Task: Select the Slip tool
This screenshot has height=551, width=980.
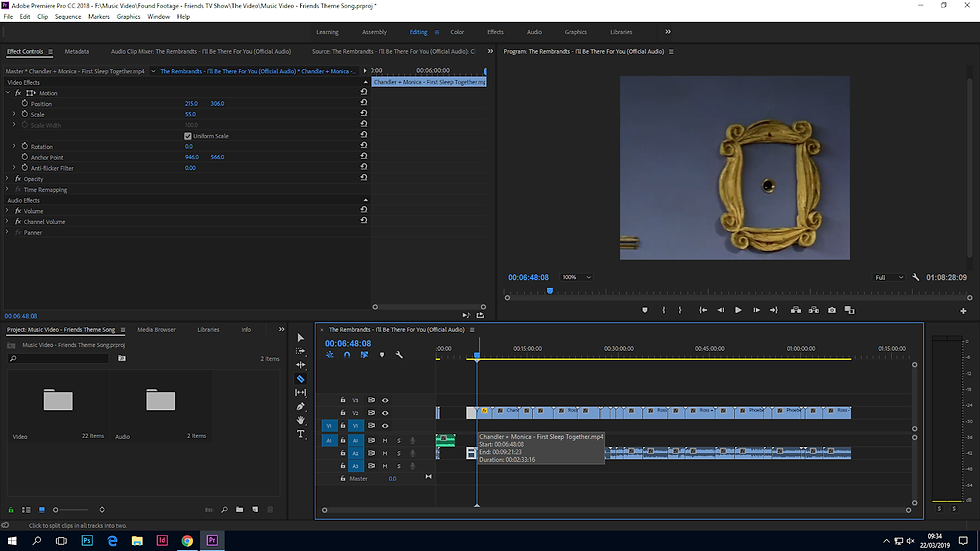Action: point(301,392)
